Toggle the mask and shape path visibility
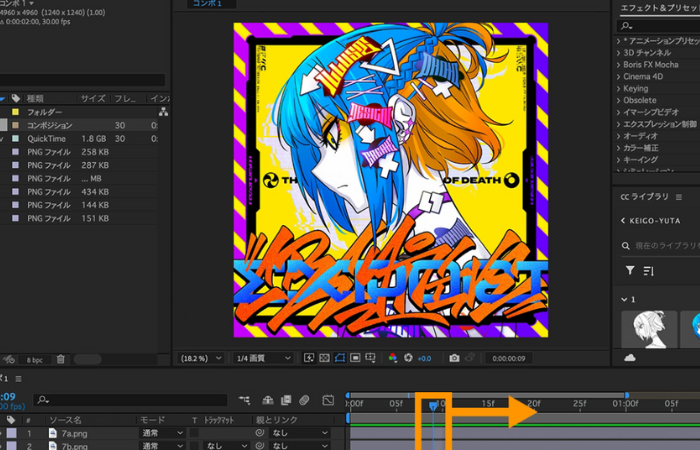The image size is (700, 450). coord(340,358)
